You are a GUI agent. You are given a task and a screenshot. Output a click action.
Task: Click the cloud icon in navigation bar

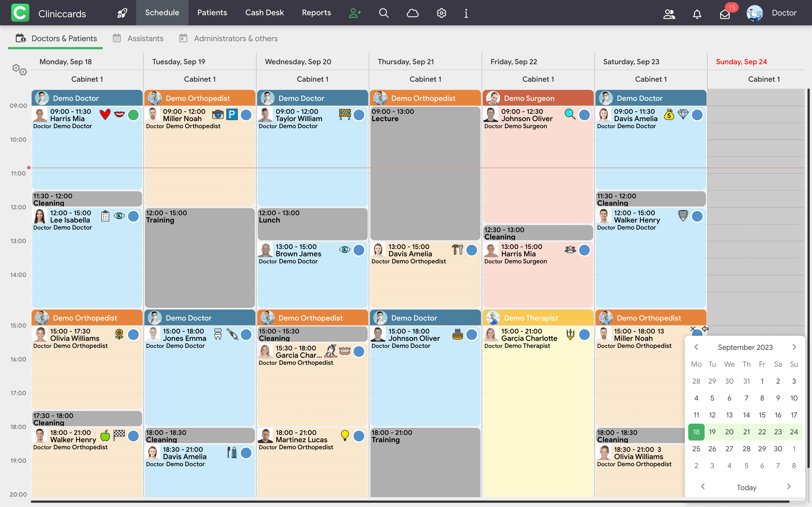(412, 13)
